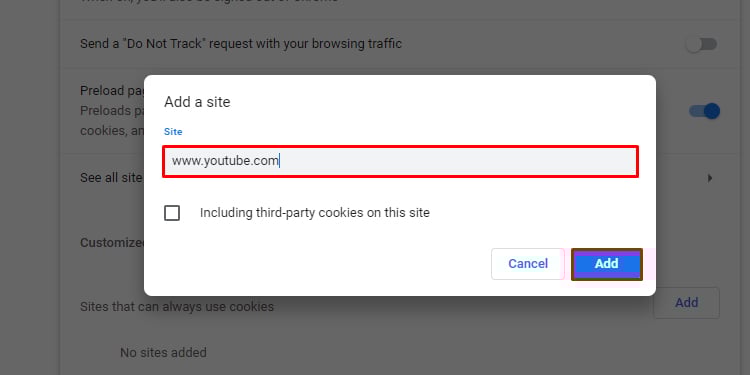Click Add beside Sites that can always use cookies
Image resolution: width=750 pixels, height=375 pixels.
click(x=686, y=303)
